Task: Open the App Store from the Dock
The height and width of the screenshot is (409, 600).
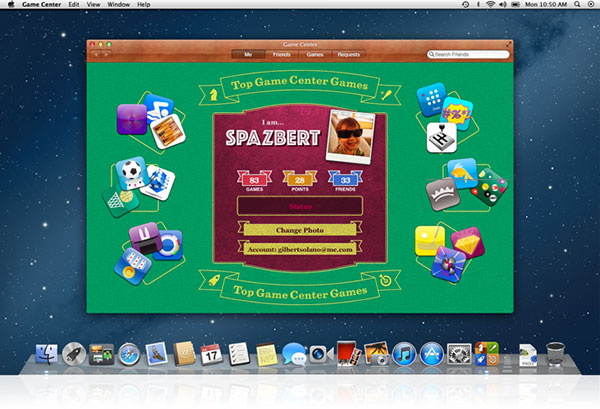Action: pos(432,354)
